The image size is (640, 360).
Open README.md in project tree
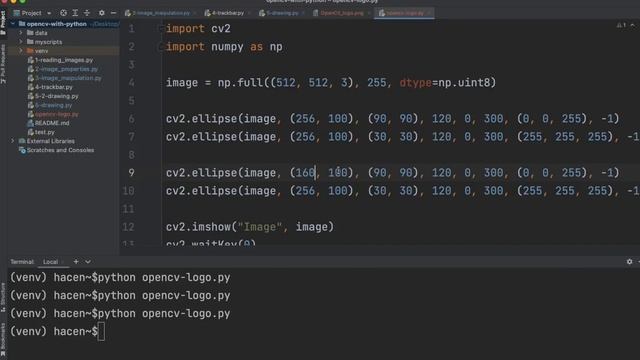click(x=52, y=123)
